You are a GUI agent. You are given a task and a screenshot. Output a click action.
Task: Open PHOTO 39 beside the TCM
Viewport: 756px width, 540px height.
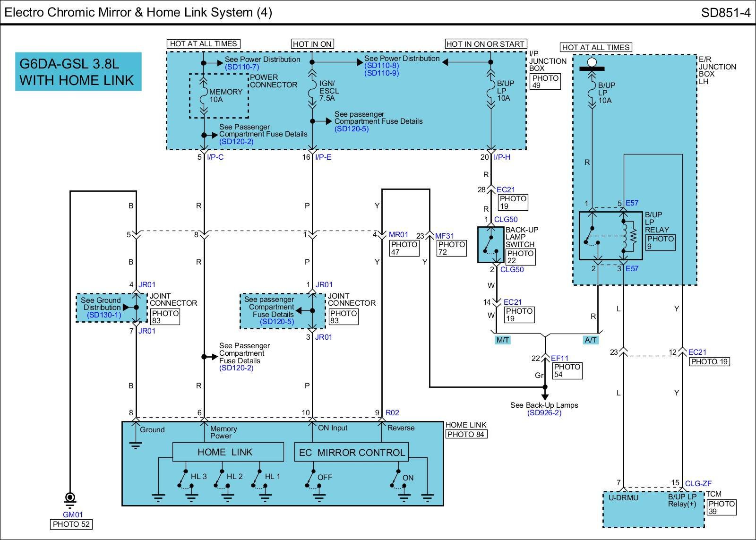pos(721,507)
